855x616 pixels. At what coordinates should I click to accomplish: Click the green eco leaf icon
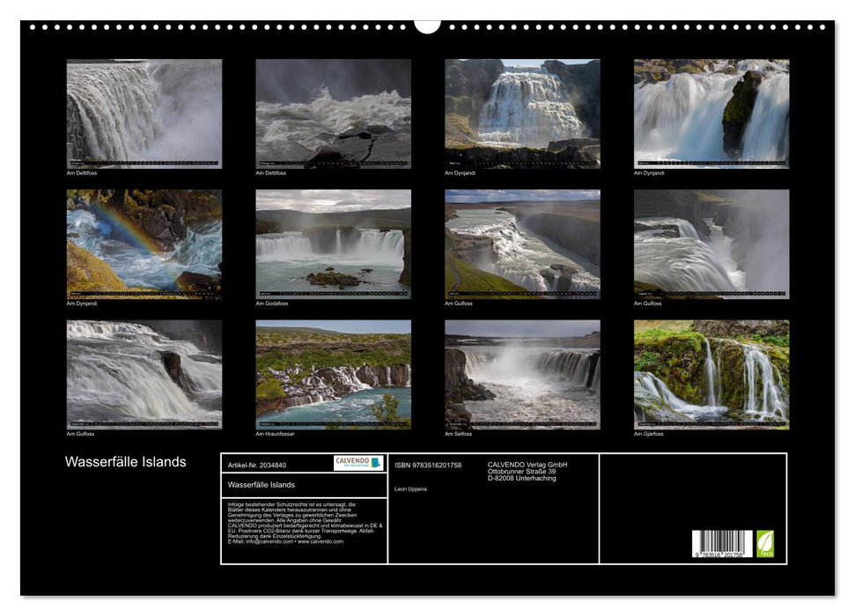765,544
